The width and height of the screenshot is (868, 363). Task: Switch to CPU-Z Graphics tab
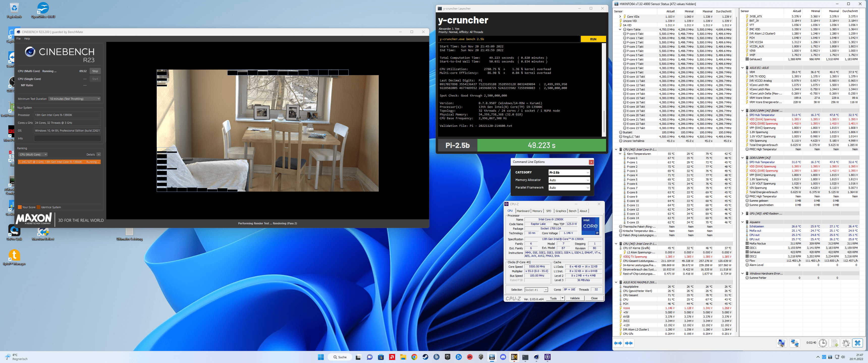561,211
